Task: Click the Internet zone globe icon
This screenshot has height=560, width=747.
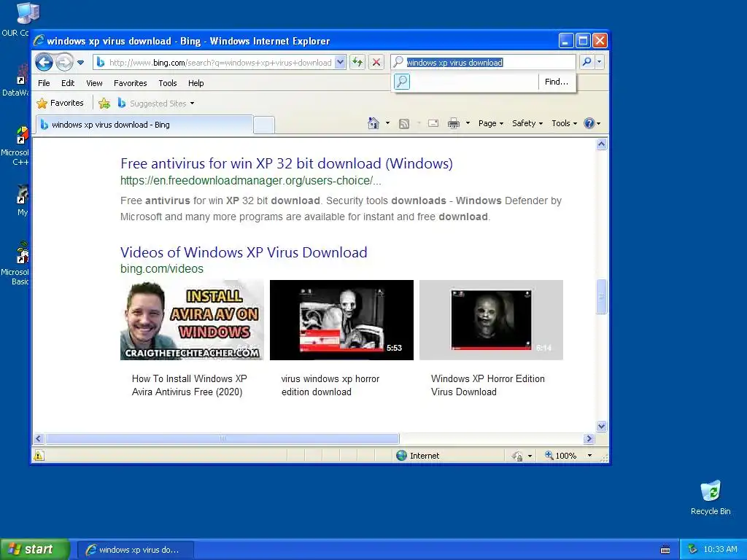Action: 402,456
